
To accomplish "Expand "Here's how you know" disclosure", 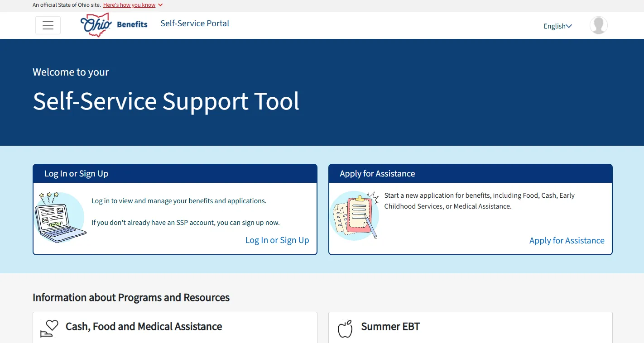I will point(133,5).
